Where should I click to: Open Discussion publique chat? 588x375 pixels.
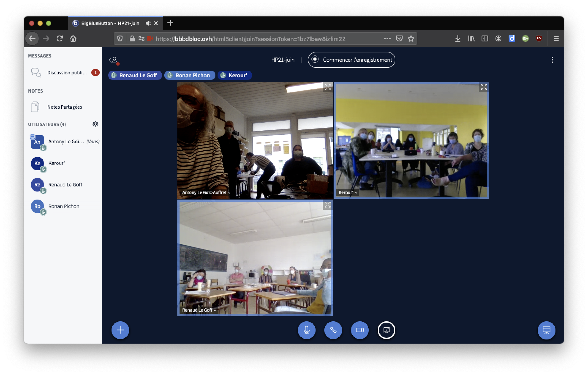click(x=64, y=73)
